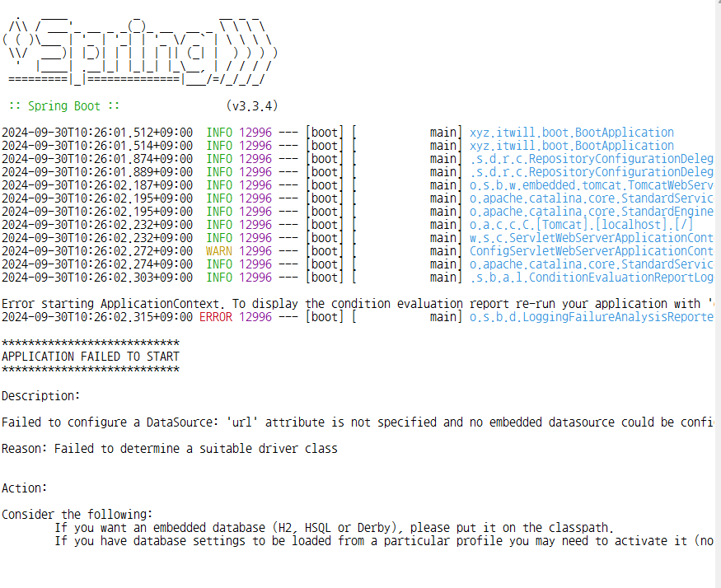The image size is (721, 588).
Task: Click timestamp 2024-09-30T10:26:02.272+09:00 on WARN row
Action: 97,251
